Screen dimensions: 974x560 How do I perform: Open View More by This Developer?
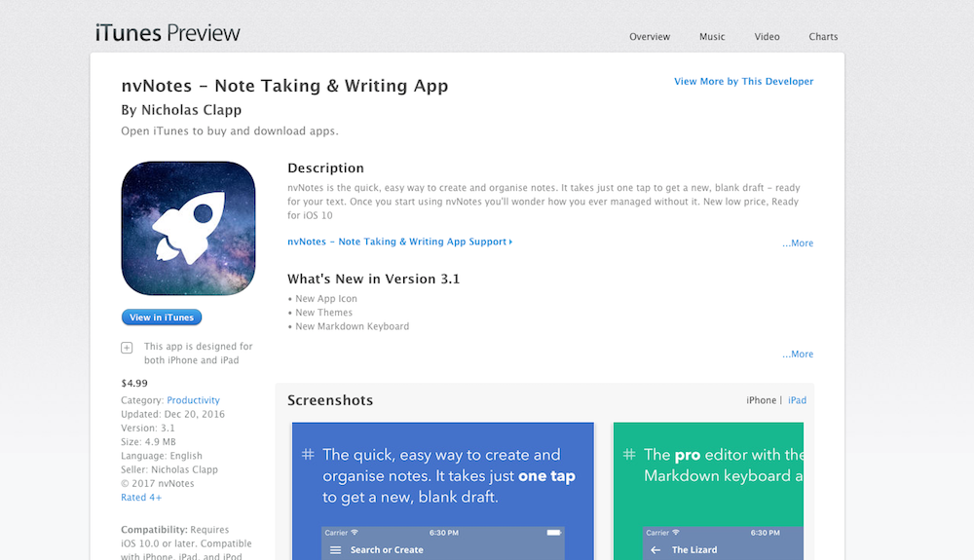coord(743,82)
